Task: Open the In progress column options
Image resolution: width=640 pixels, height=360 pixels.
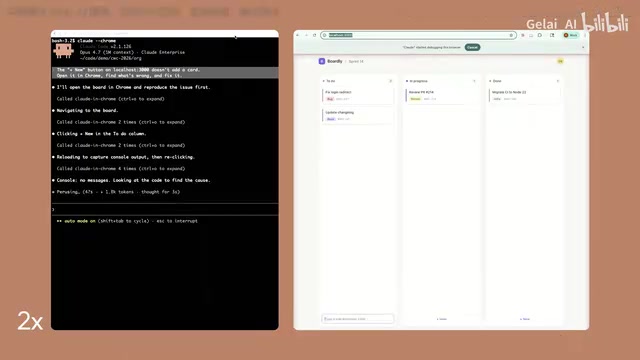Action: coord(474,81)
